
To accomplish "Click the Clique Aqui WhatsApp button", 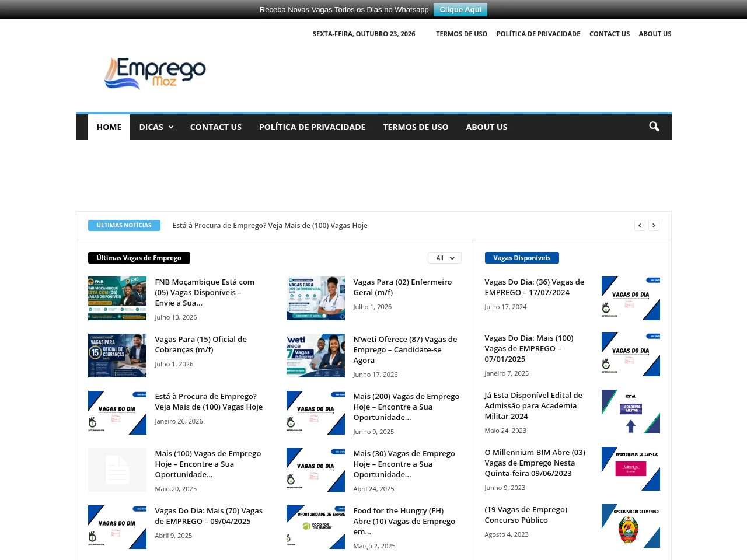I will click(460, 10).
